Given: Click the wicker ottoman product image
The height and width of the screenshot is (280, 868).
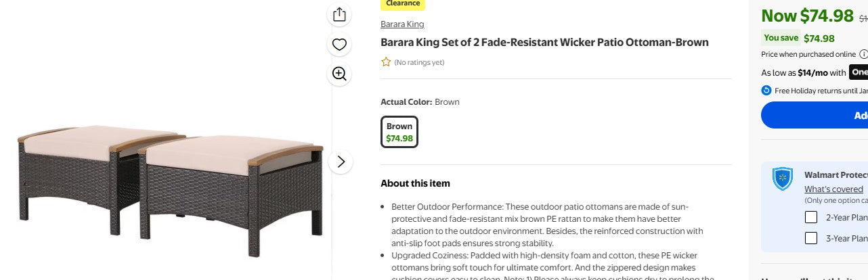Looking at the screenshot, I should point(169,189).
